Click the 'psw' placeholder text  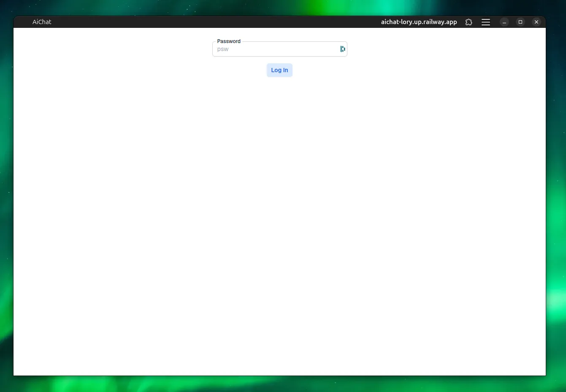(x=223, y=49)
